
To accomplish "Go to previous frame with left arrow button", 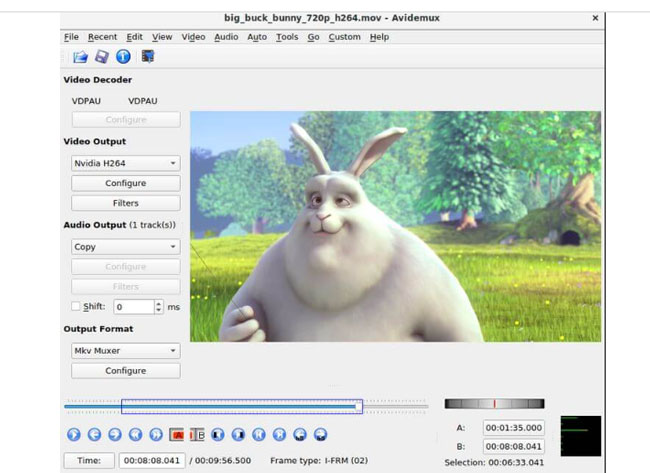I will coord(95,434).
